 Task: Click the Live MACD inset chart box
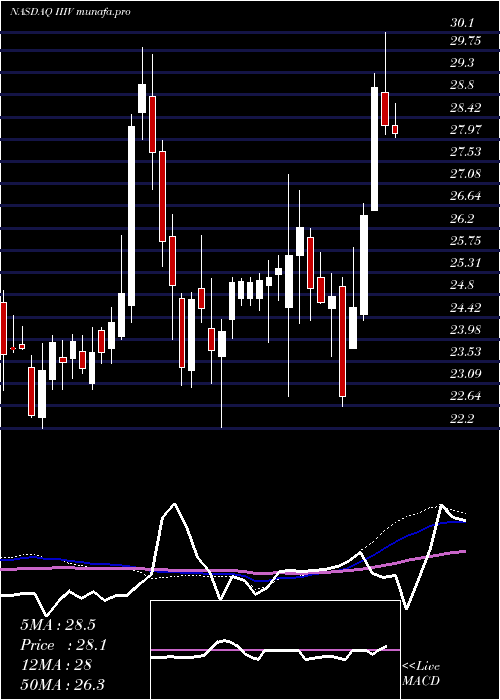tap(275, 650)
